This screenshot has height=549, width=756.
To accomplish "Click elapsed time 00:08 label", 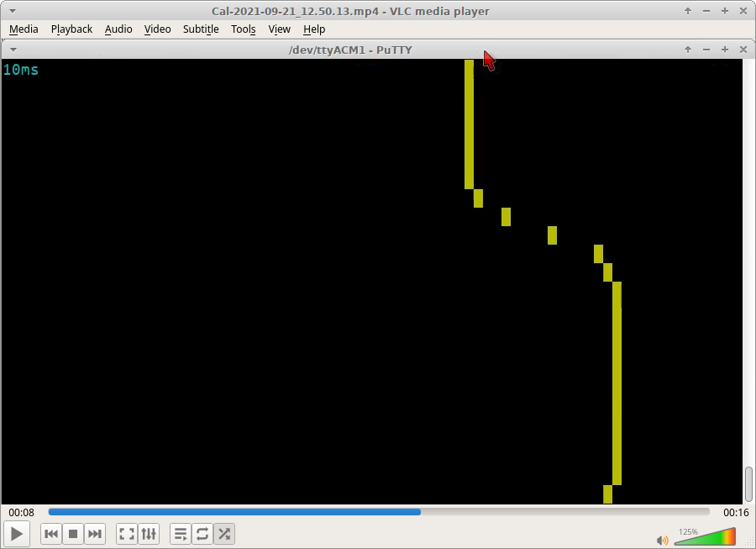I will coord(21,512).
